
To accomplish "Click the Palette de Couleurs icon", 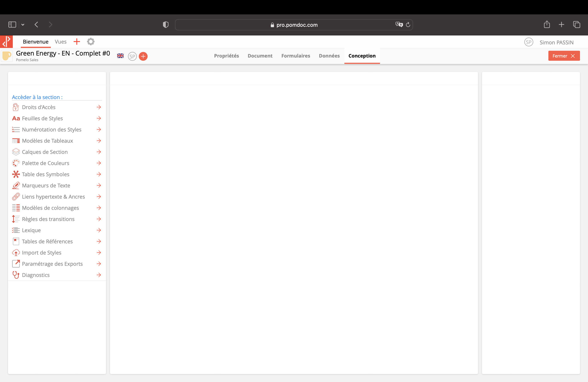I will click(x=16, y=163).
